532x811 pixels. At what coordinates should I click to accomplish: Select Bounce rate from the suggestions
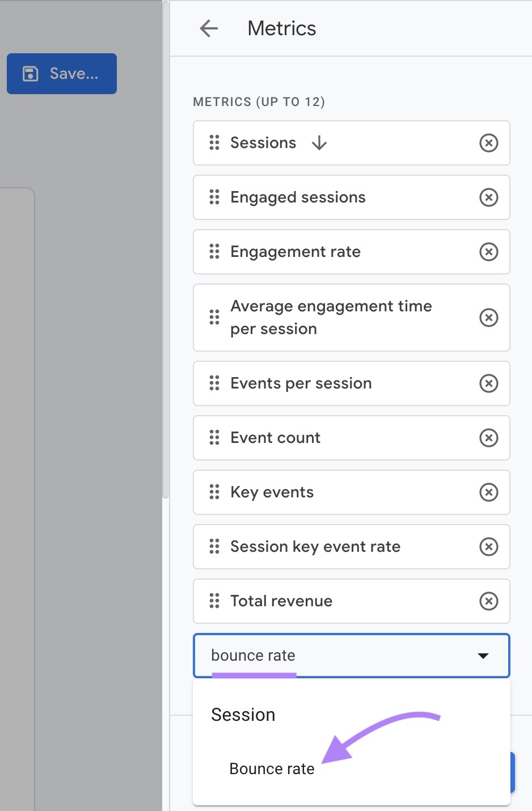point(271,769)
